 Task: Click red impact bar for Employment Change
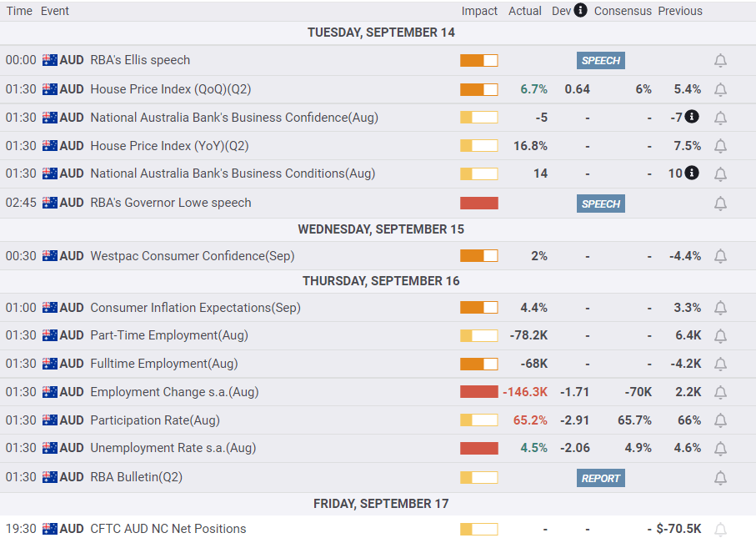479,392
